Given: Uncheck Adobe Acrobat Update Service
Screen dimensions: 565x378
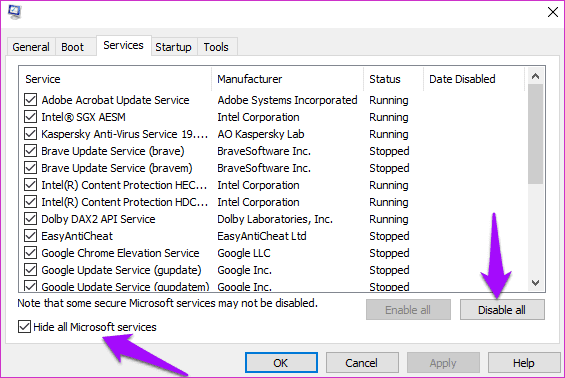Looking at the screenshot, I should click(x=31, y=100).
